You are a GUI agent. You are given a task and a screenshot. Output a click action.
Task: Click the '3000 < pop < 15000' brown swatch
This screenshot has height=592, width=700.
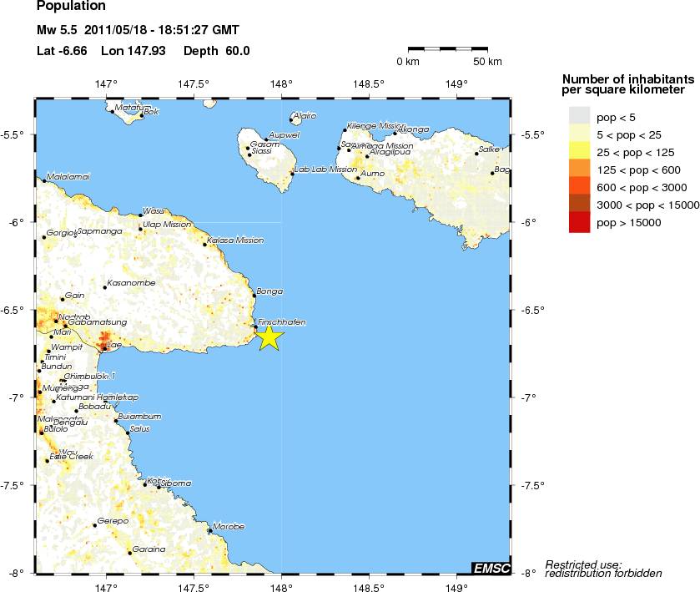[x=580, y=204]
